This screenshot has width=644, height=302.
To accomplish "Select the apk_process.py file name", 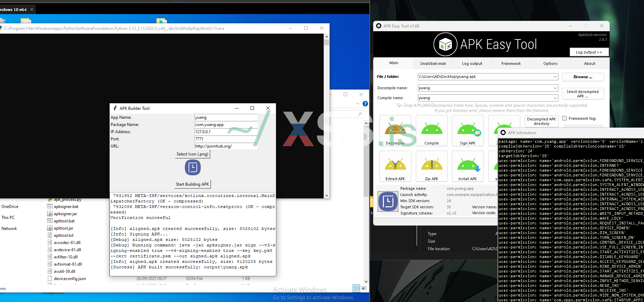I will pos(68,200).
